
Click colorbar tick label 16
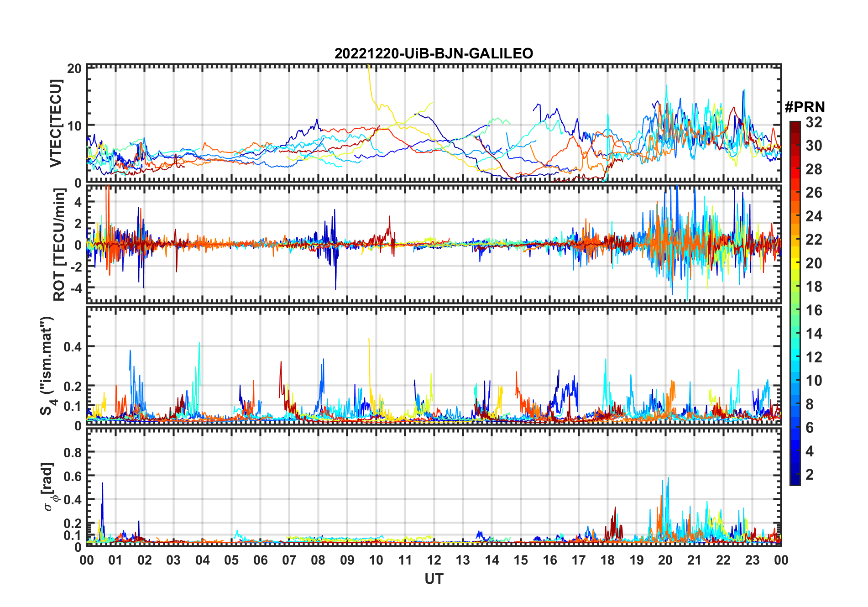814,310
